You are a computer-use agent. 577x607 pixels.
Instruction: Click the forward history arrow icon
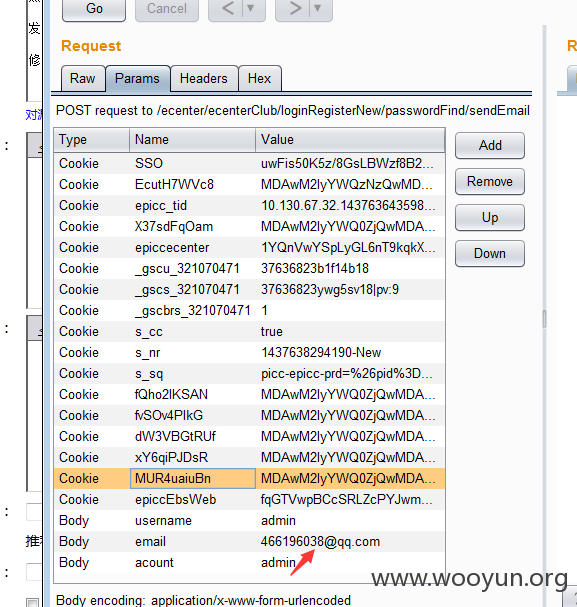point(295,8)
